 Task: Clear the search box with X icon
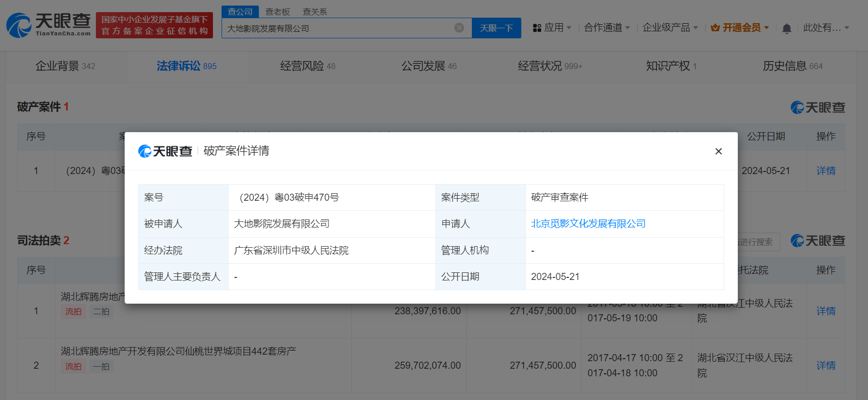tap(459, 28)
